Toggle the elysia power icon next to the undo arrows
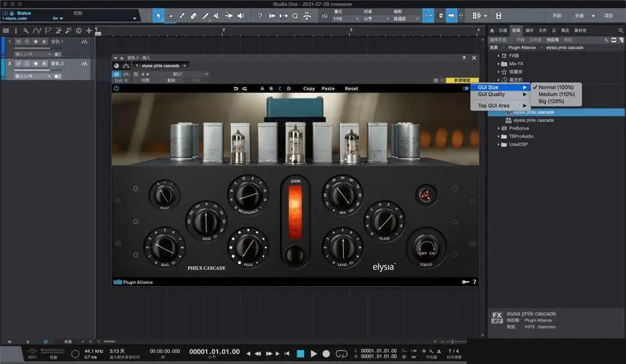Viewport: 626px width, 364px height. [116, 89]
